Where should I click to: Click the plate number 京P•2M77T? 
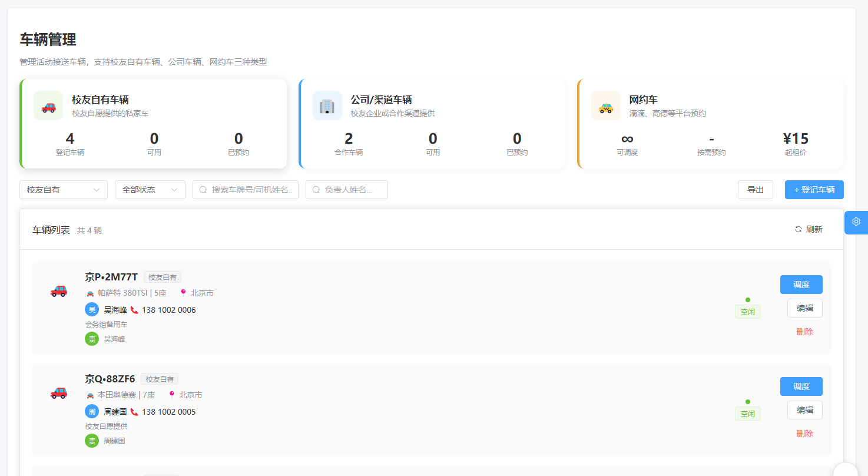(111, 277)
